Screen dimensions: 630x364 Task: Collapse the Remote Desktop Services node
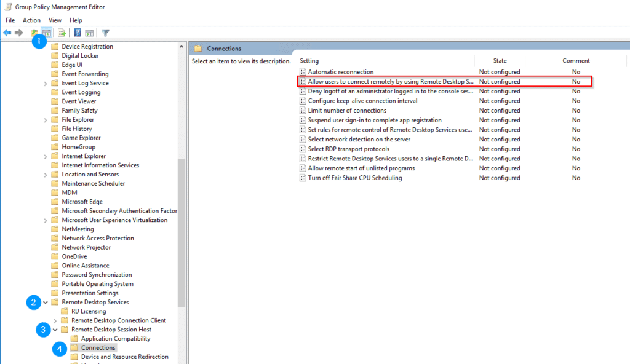pos(46,303)
